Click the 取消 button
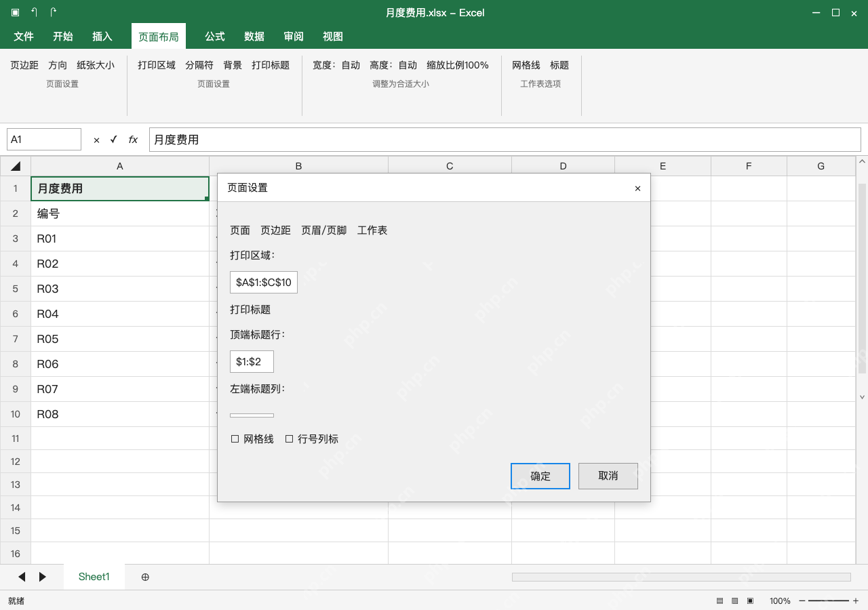Image resolution: width=868 pixels, height=610 pixels. (608, 476)
